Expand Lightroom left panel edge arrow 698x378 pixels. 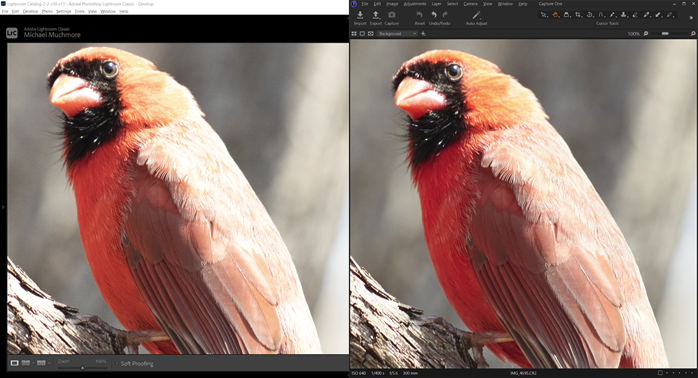click(3, 207)
